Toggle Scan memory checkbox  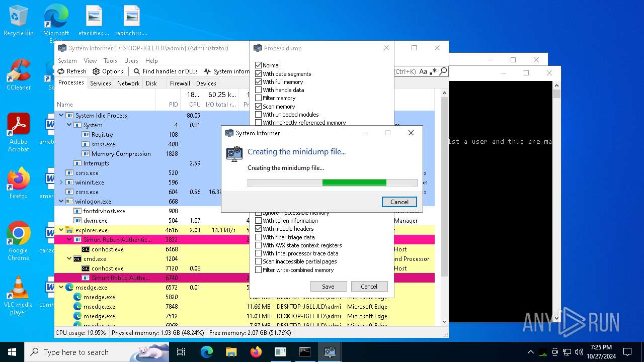click(x=258, y=106)
